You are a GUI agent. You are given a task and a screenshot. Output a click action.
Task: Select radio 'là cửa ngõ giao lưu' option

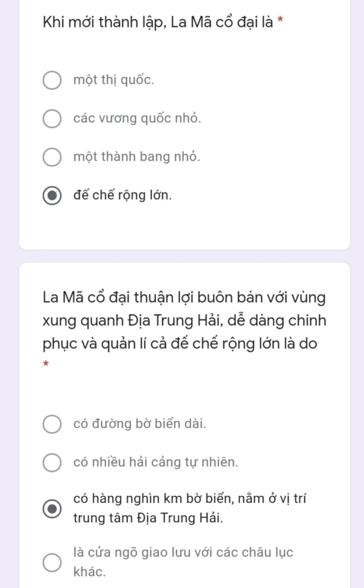click(x=52, y=562)
